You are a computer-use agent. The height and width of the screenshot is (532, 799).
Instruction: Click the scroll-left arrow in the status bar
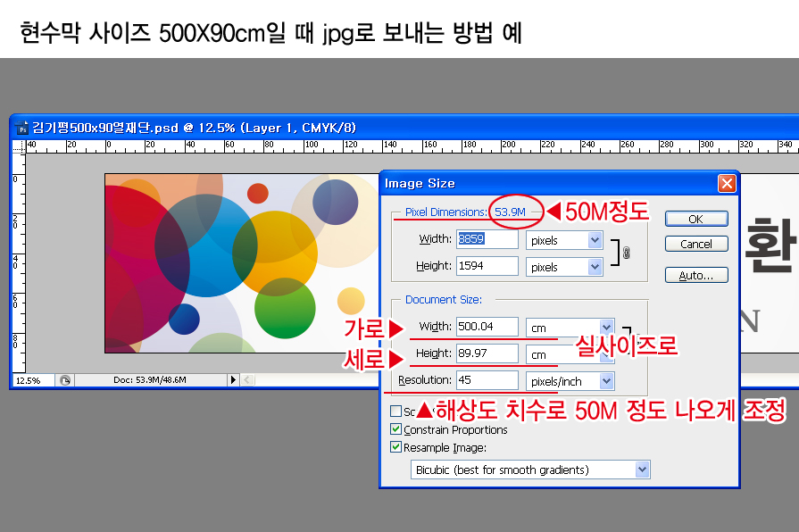point(247,380)
